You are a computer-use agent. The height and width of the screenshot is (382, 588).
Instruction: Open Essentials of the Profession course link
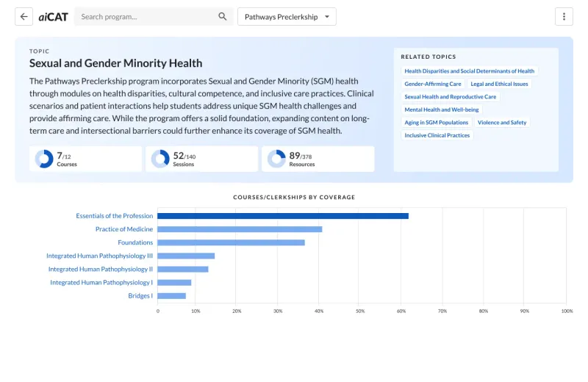tap(114, 216)
